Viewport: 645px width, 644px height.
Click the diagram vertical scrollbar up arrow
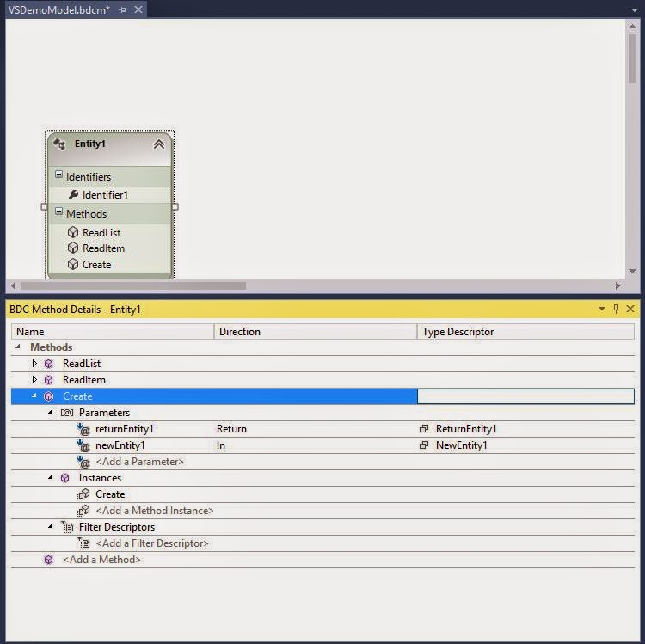tap(633, 27)
